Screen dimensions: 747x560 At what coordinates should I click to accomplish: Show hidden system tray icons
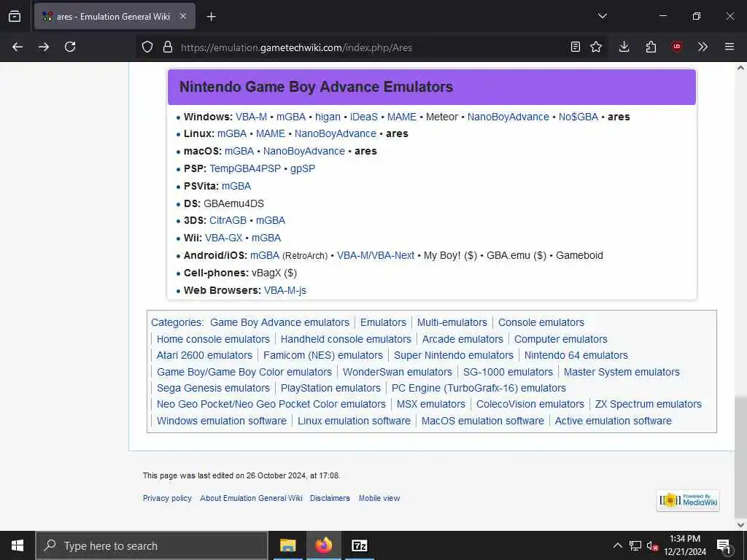pyautogui.click(x=617, y=545)
